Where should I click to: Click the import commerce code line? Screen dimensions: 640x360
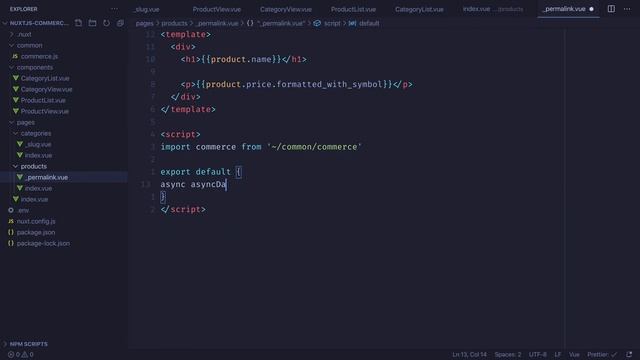pyautogui.click(x=261, y=147)
